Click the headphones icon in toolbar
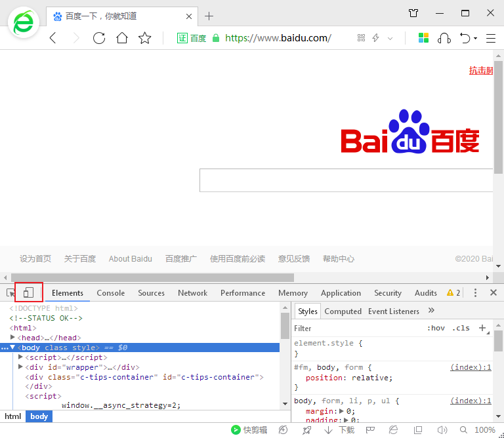Viewport: 504px width, 438px height. [x=444, y=38]
